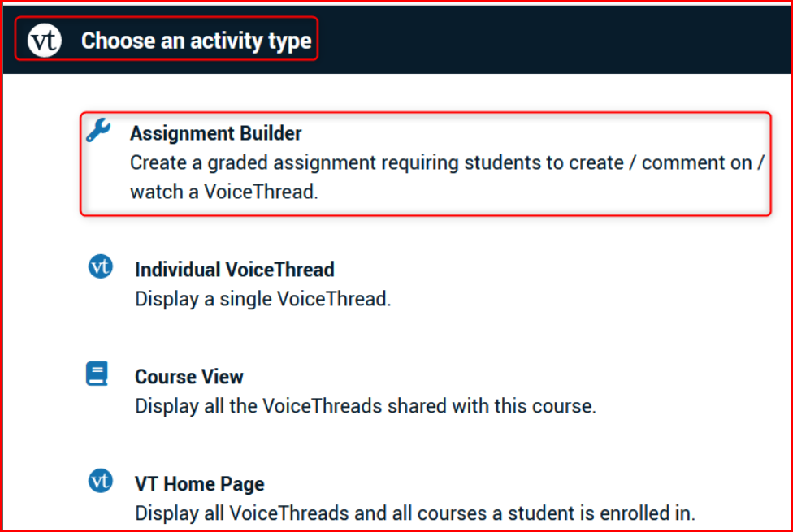Click 'Display all VoiceThreads and all courses' text

coord(415,513)
